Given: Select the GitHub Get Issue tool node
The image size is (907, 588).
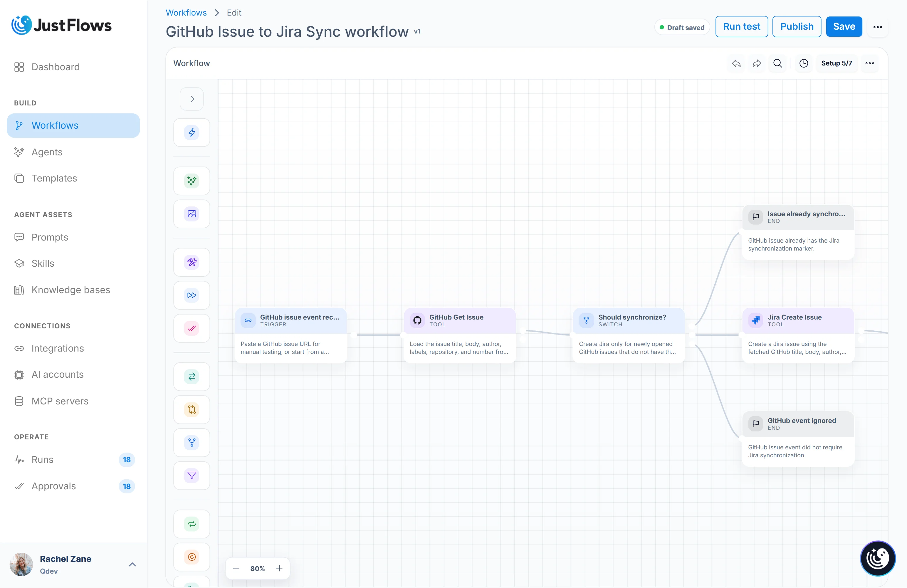Looking at the screenshot, I should [x=460, y=335].
